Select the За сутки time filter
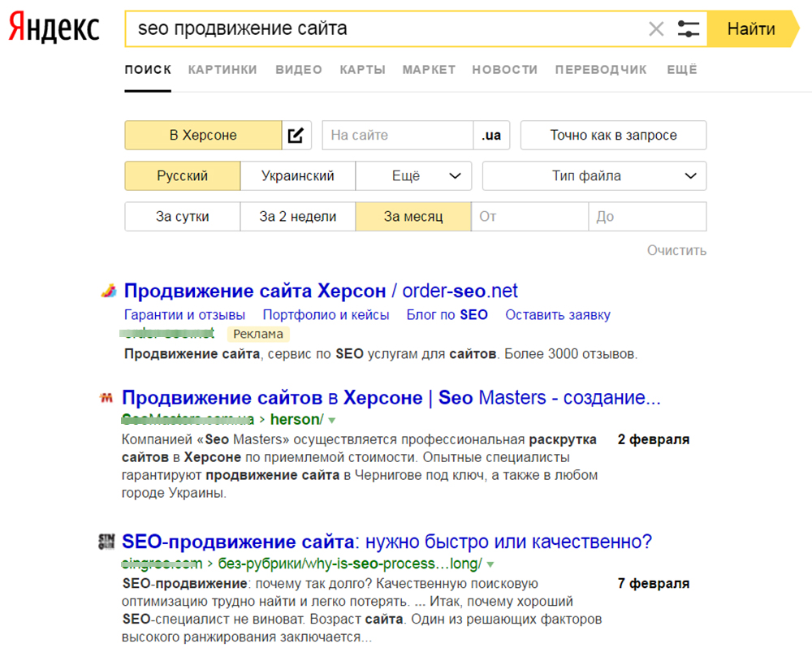812x661 pixels. coord(183,217)
